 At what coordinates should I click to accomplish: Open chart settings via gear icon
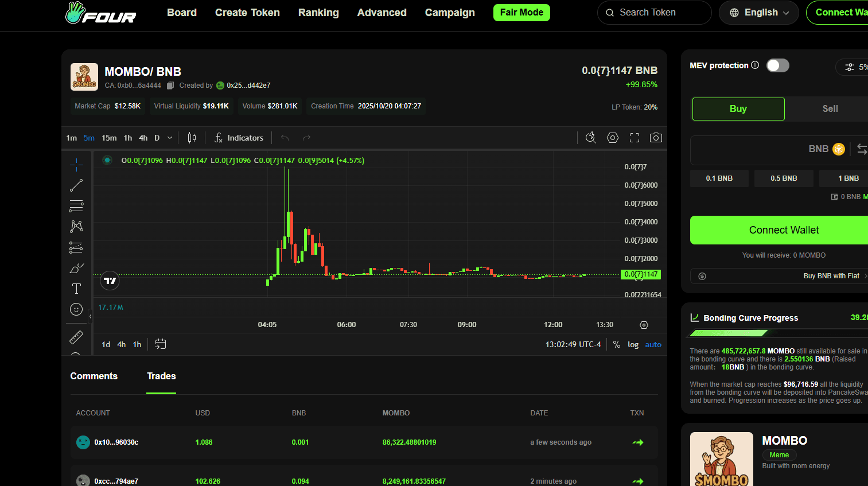point(612,138)
